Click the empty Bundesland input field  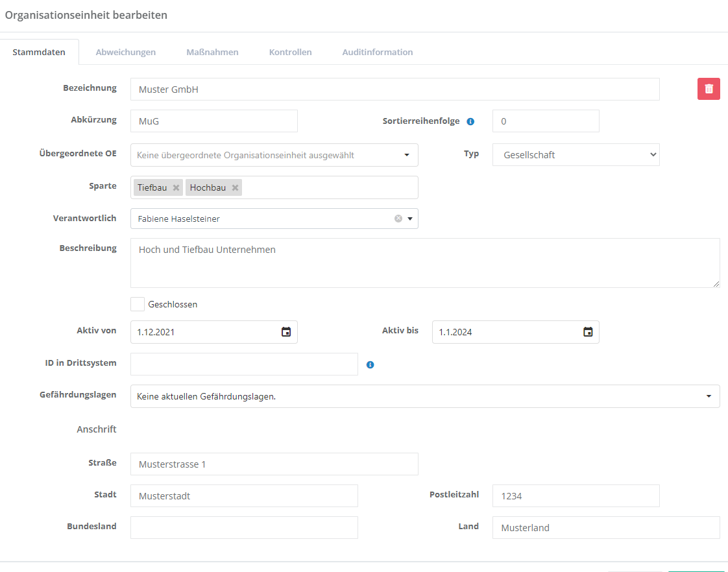(x=244, y=527)
